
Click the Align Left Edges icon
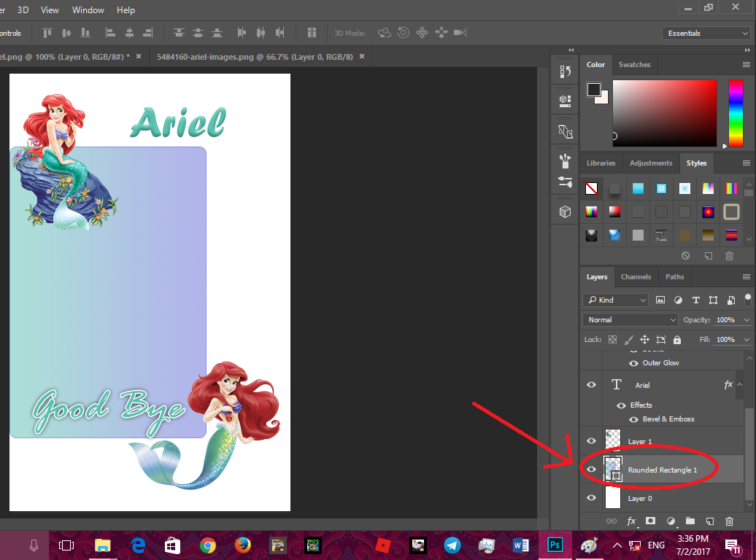pyautogui.click(x=110, y=33)
